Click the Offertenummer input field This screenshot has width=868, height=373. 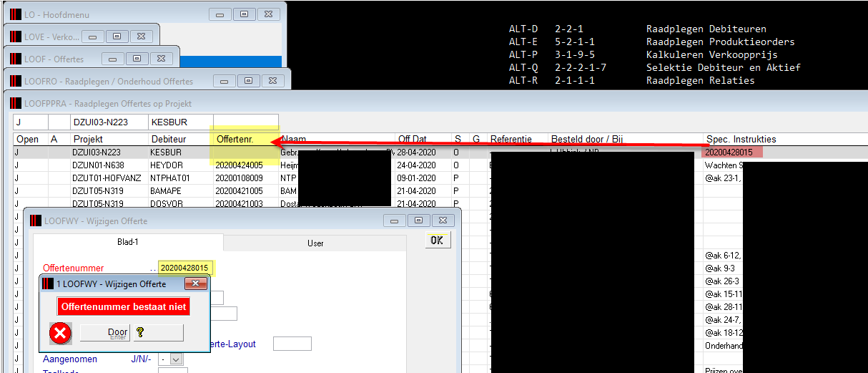pos(185,268)
